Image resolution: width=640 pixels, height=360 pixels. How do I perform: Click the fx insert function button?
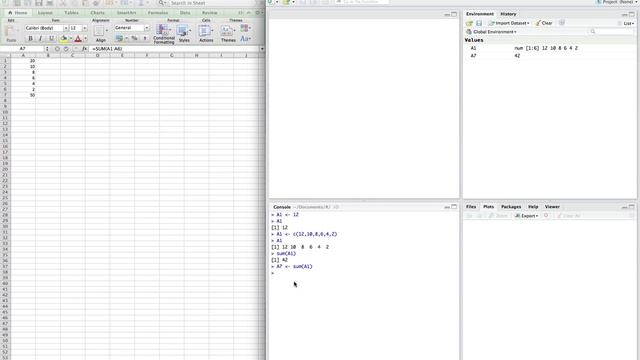(84, 49)
